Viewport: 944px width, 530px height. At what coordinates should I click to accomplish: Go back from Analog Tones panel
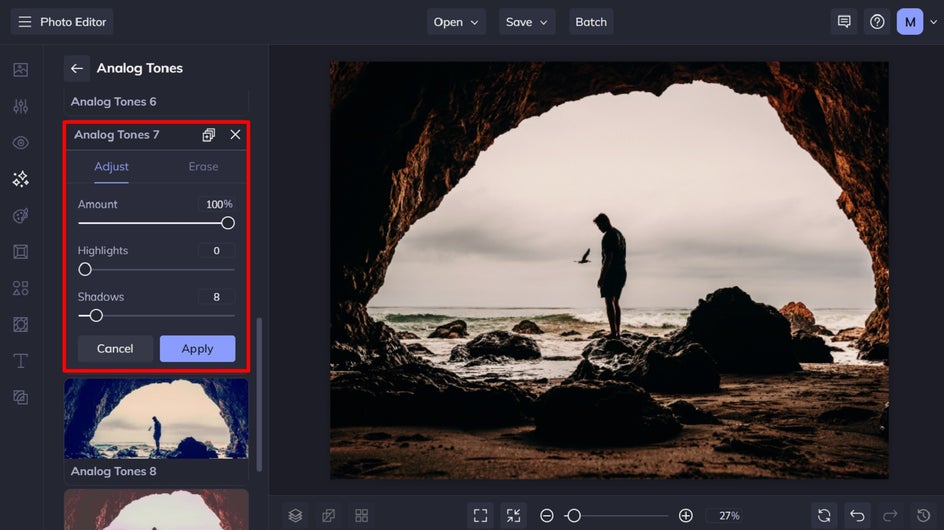pyautogui.click(x=76, y=68)
